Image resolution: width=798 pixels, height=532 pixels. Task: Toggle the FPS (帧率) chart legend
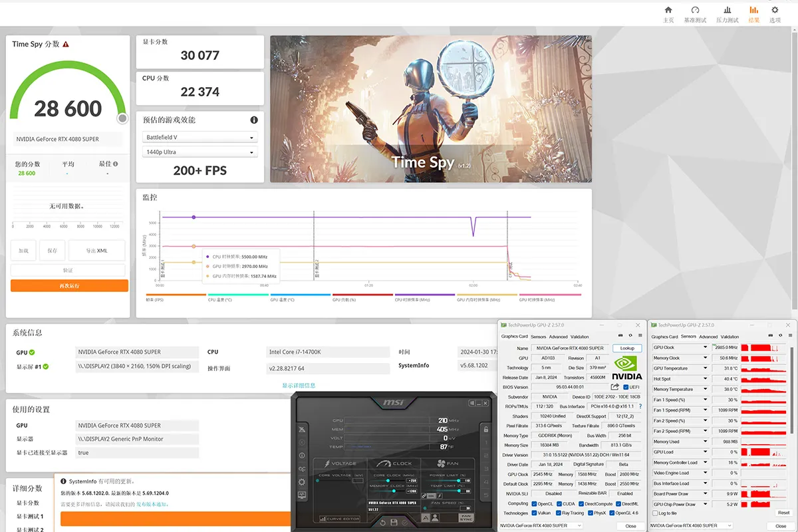tap(176, 298)
